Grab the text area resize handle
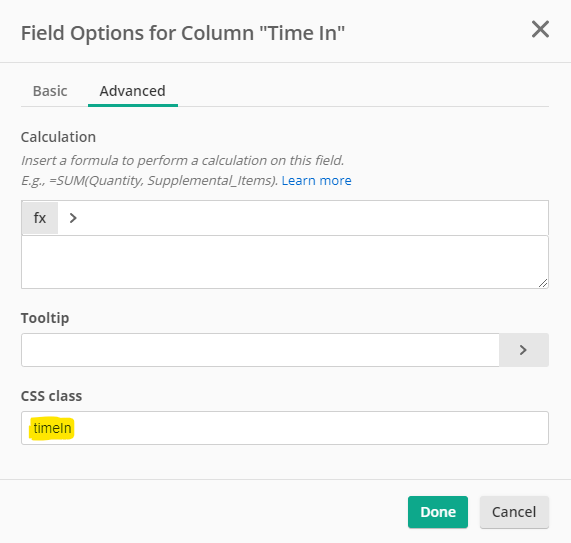571x543 pixels. [x=543, y=283]
